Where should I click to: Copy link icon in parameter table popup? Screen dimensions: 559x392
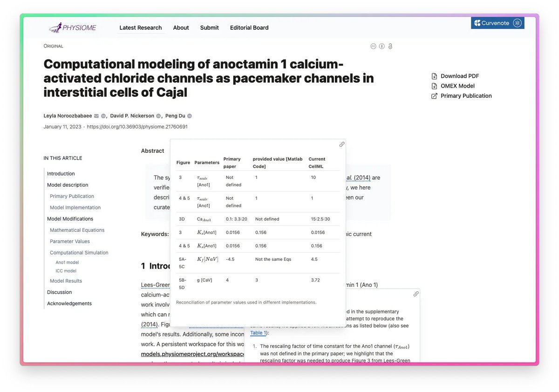[x=341, y=144]
